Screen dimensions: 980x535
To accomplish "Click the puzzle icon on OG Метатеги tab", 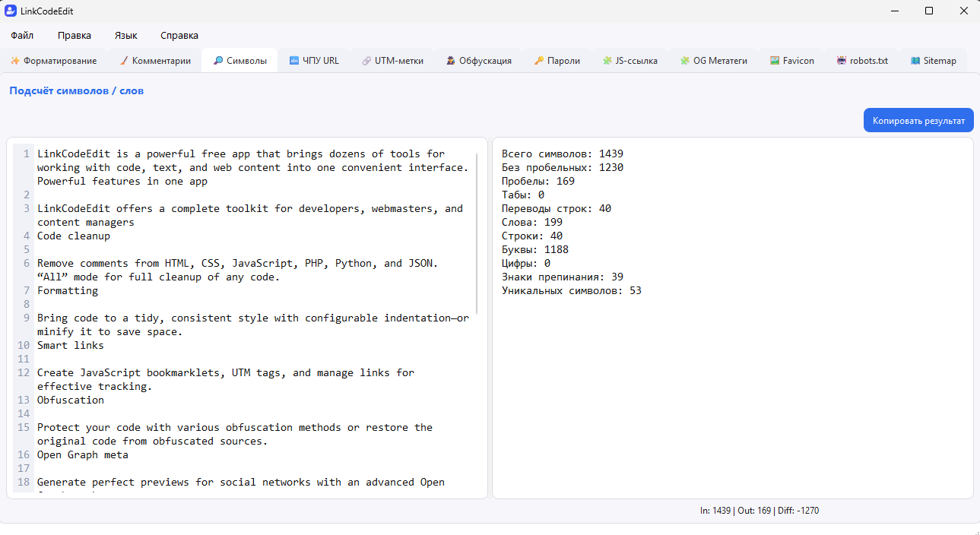I will click(685, 61).
